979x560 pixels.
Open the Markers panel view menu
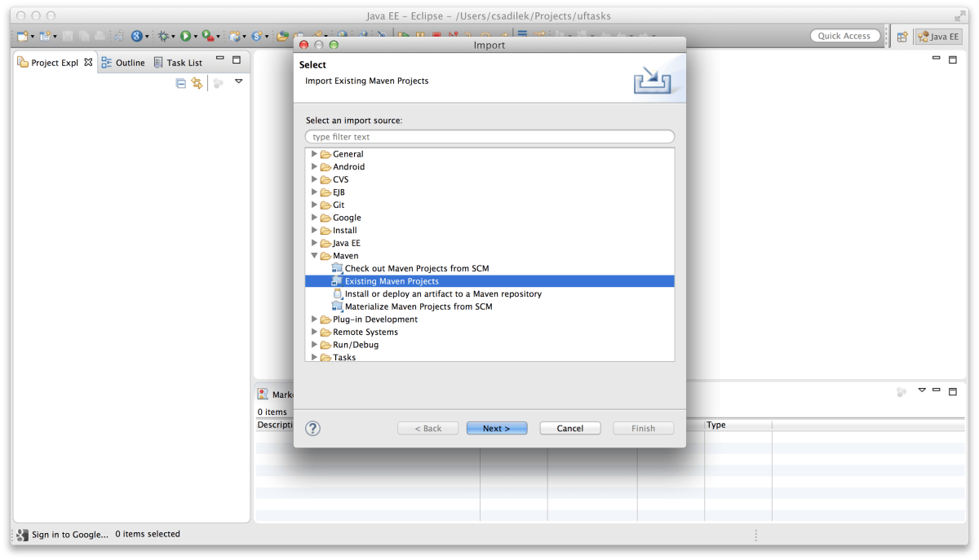click(x=922, y=391)
